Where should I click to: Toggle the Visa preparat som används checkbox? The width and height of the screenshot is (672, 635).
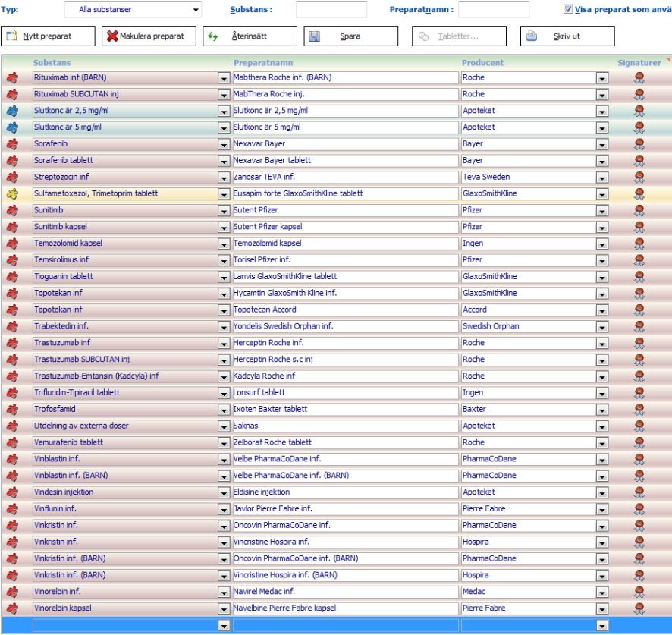(x=568, y=10)
